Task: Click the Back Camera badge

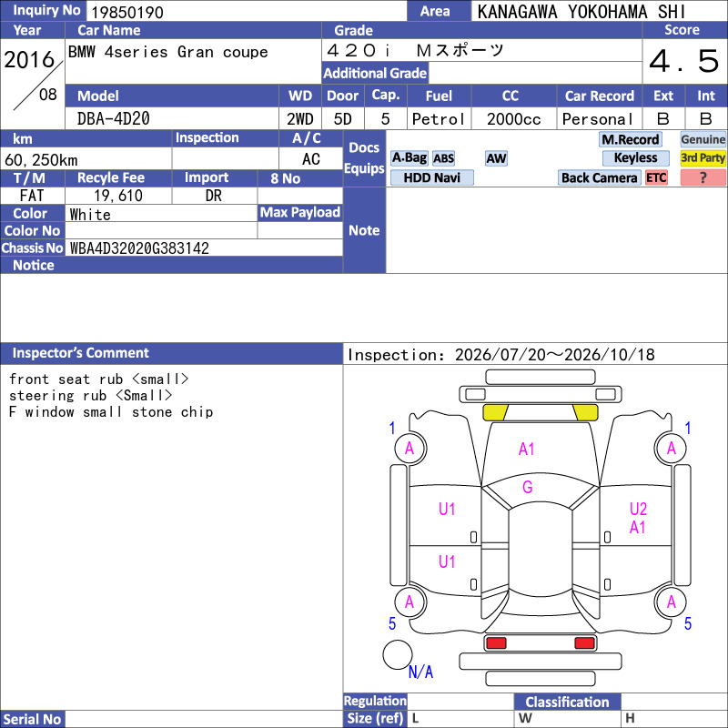Action: (599, 177)
